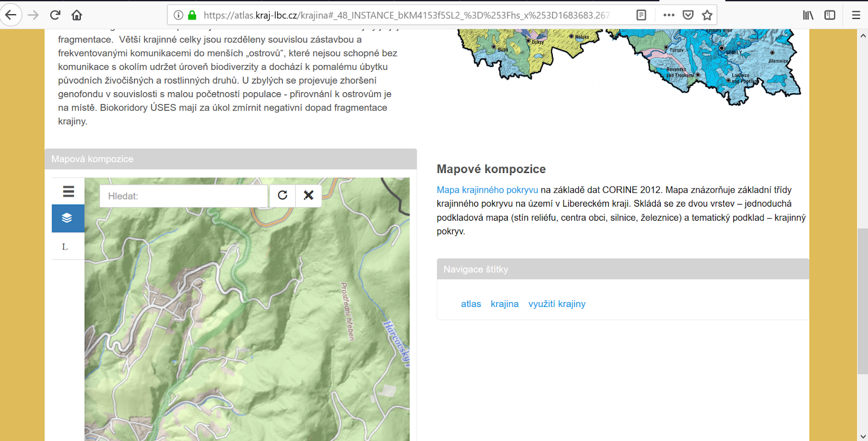
Task: Reset the map search with refresh icon
Action: 282,195
